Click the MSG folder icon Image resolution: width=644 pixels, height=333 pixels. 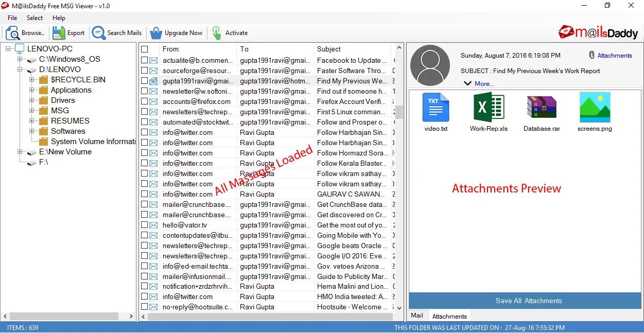tap(43, 111)
